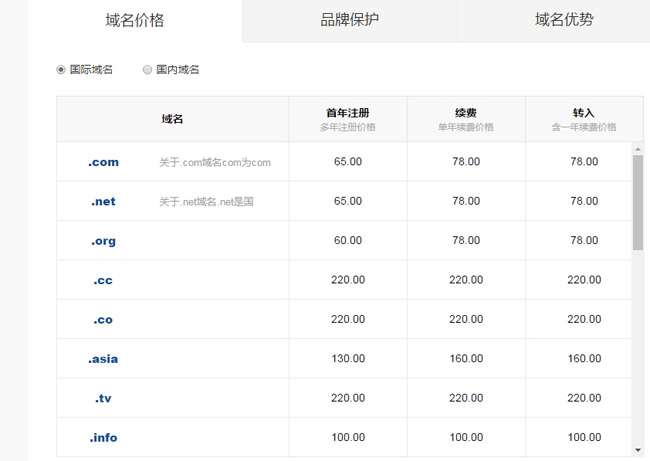Select the 国际域名 radio button

click(x=62, y=70)
